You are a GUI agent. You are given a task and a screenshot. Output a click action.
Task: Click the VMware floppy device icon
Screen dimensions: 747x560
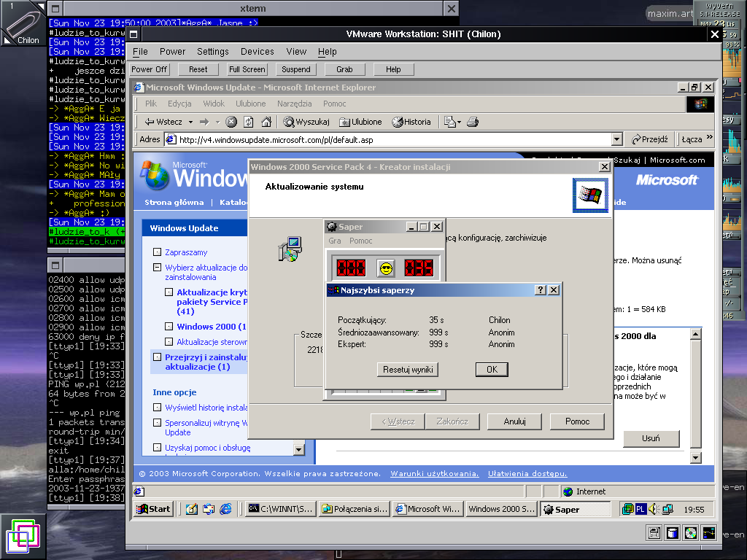(654, 532)
